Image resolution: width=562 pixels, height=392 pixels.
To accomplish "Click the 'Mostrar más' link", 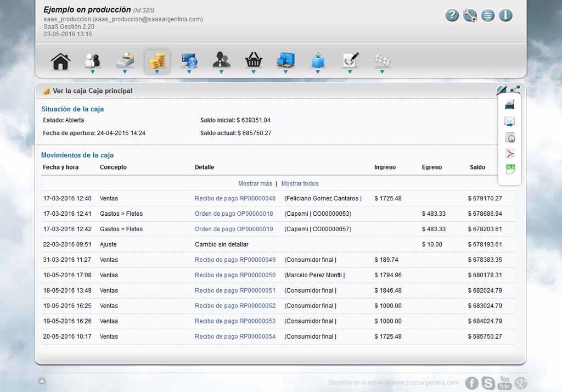I will 255,183.
